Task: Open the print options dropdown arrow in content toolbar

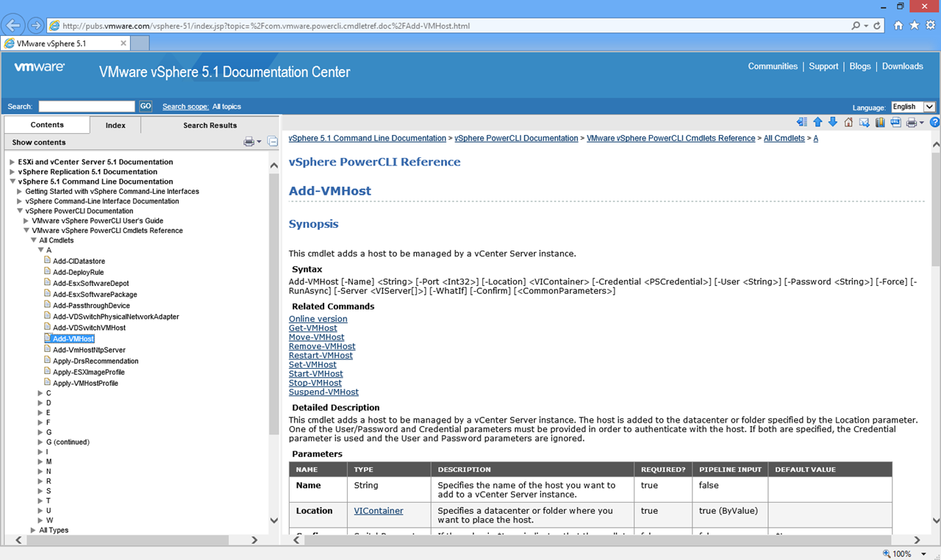Action: pos(921,123)
